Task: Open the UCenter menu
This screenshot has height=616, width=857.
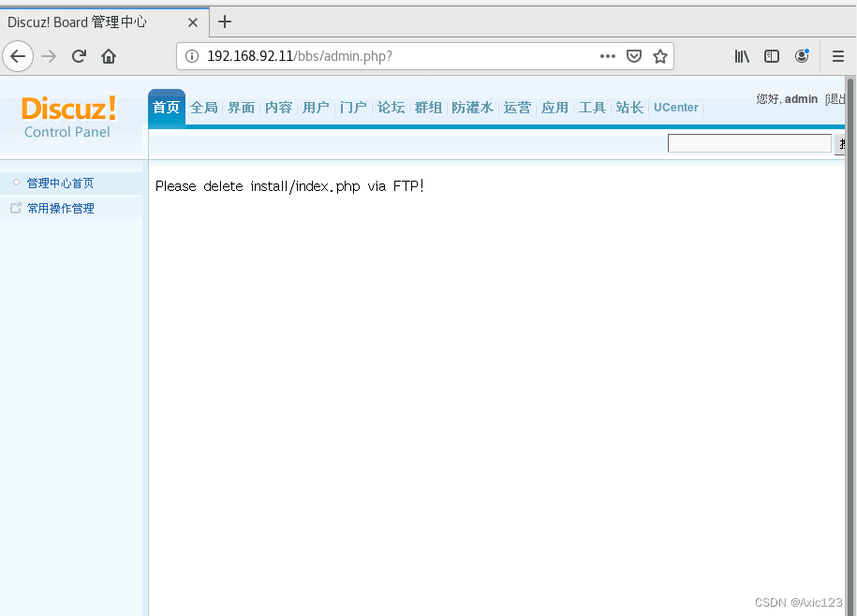Action: (x=676, y=108)
